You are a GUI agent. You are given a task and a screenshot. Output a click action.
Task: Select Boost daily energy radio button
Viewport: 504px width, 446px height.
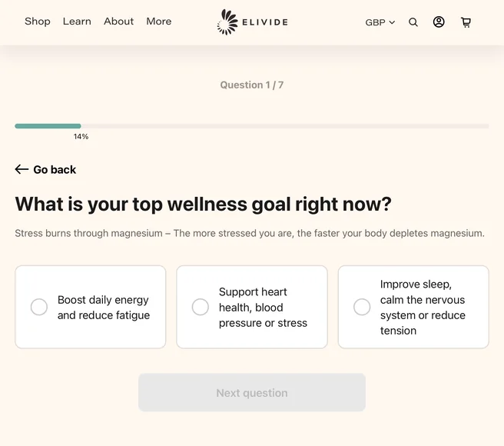click(x=39, y=307)
